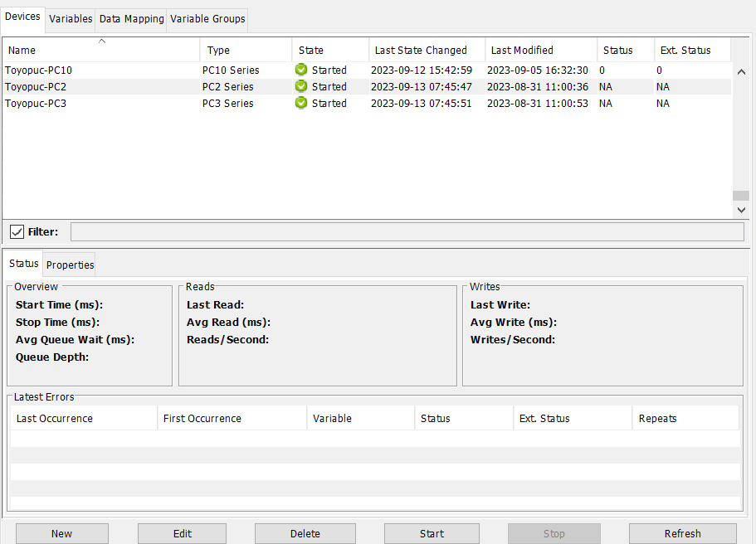Switch to the Properties tab

click(69, 264)
